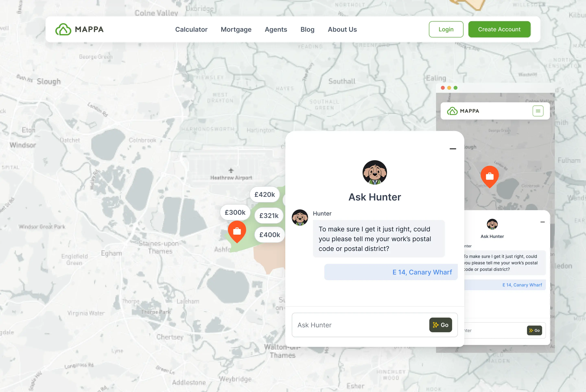This screenshot has width=586, height=392.
Task: Select the £420k price marker
Action: (x=265, y=194)
